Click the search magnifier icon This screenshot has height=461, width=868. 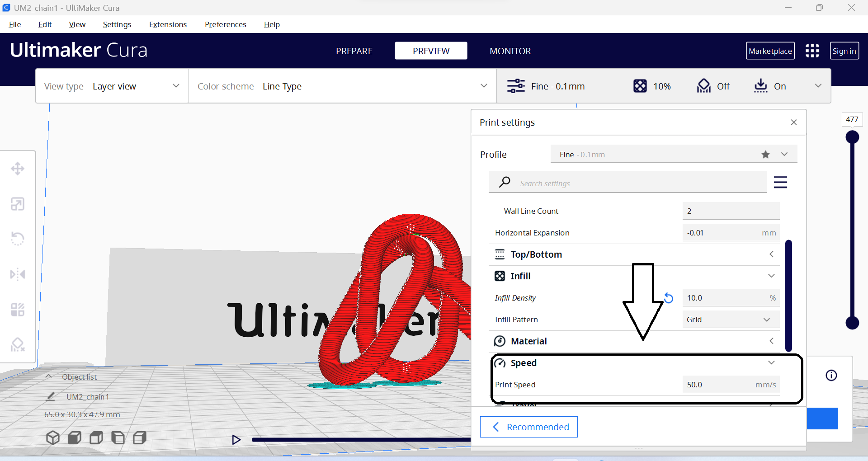(505, 182)
